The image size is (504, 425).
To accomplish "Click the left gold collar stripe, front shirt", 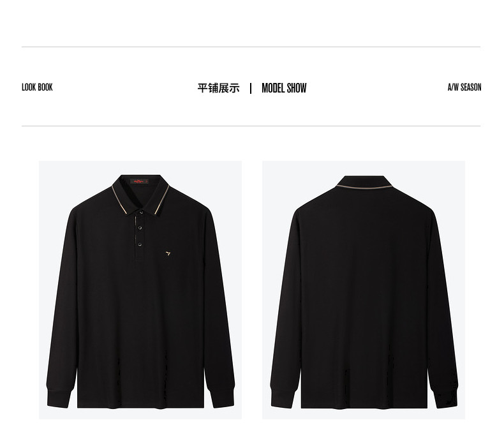I will (x=119, y=200).
